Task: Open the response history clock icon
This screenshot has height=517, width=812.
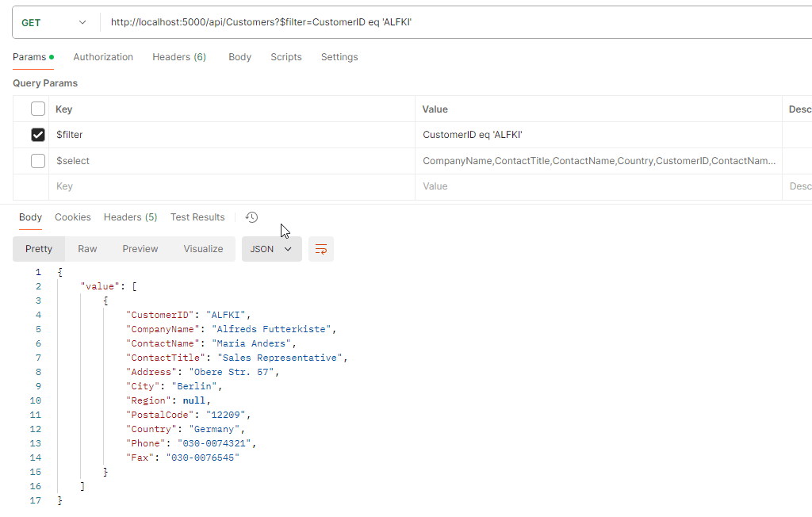Action: click(x=252, y=217)
